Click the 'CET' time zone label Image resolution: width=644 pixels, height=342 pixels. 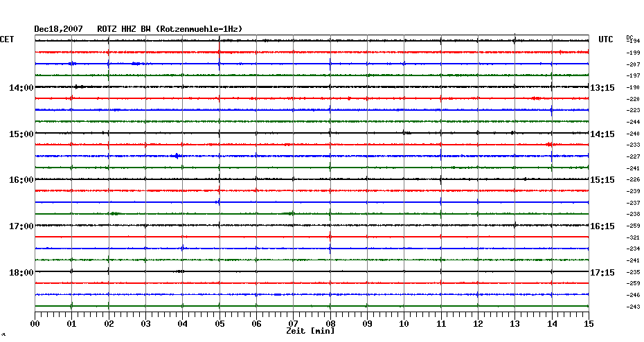7,39
